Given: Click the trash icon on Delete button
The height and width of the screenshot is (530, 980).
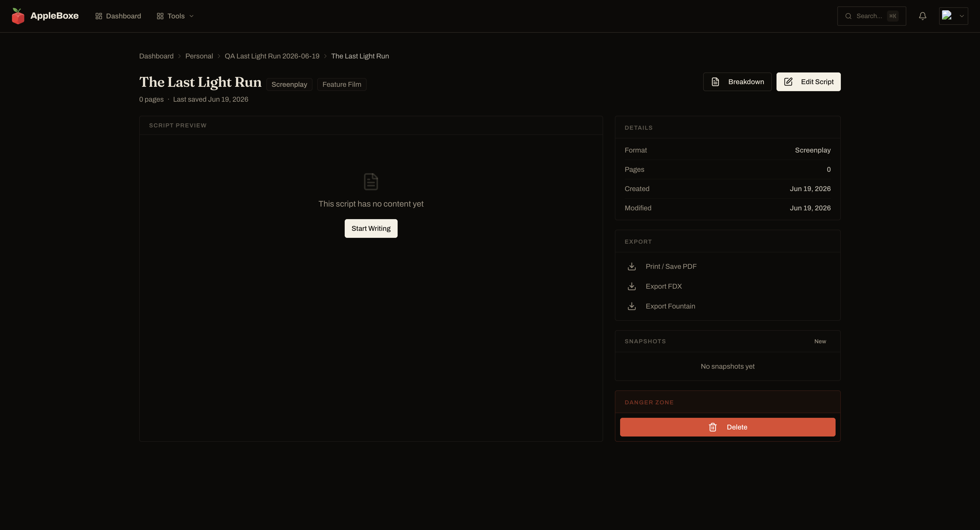Looking at the screenshot, I should click(x=712, y=427).
